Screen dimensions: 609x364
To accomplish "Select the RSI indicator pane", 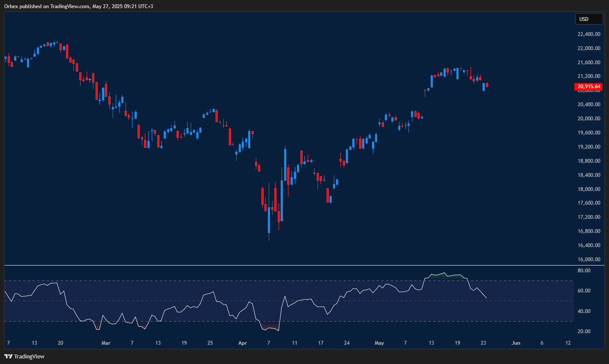I will click(x=287, y=300).
